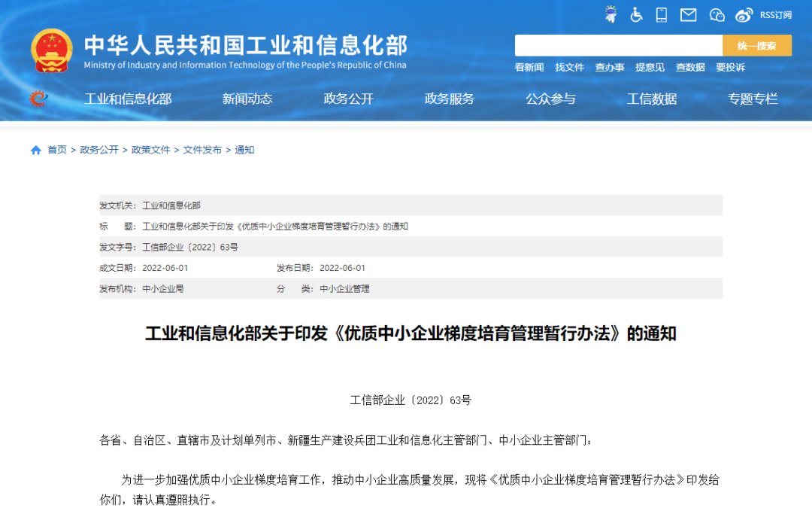
Task: Open the mobile version icon
Action: (662, 14)
